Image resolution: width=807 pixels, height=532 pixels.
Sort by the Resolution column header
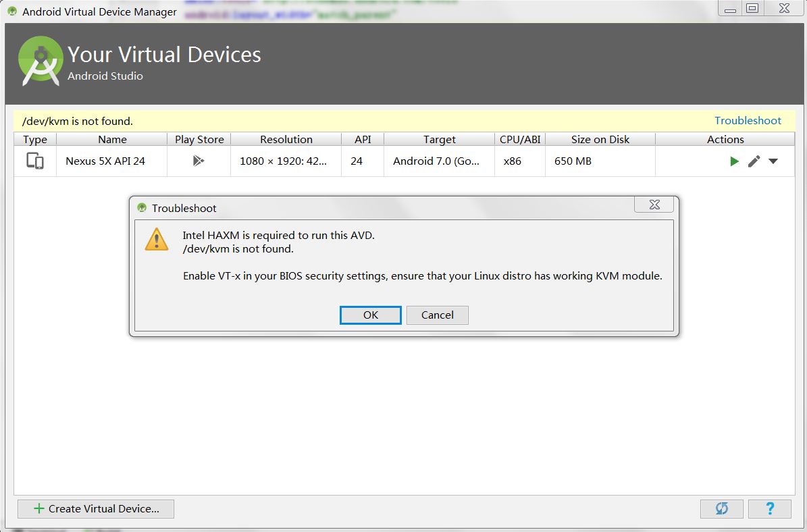(286, 140)
